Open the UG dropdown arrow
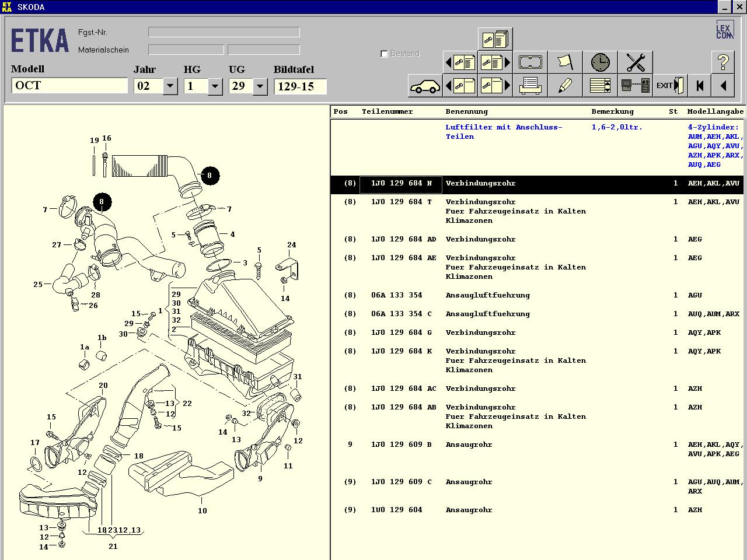Image resolution: width=747 pixels, height=560 pixels. point(260,86)
